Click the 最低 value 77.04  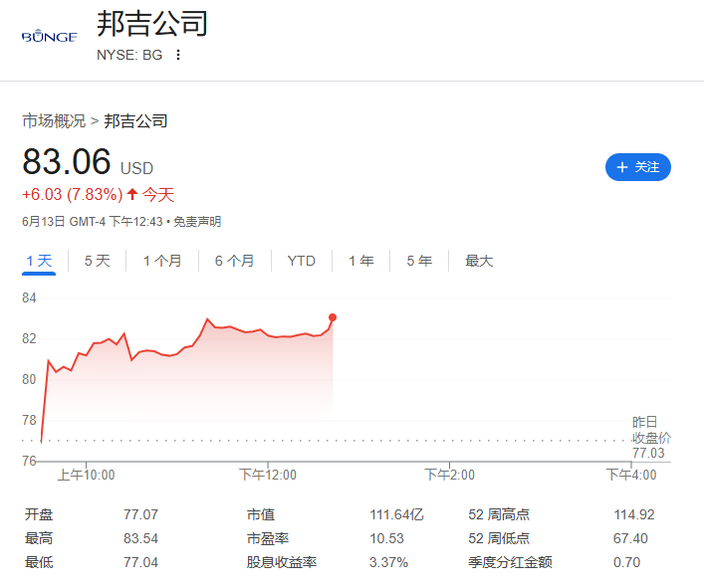tap(141, 562)
